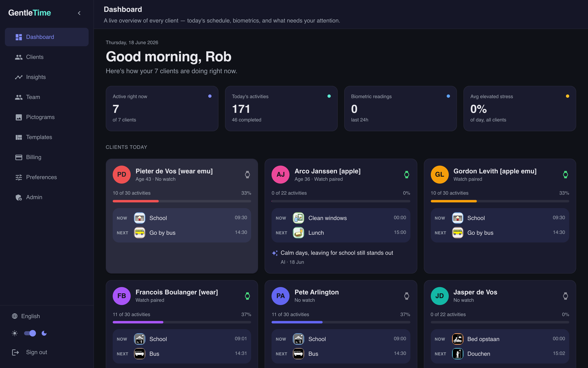Open Gordon Levith [apple emu] client name
Image resolution: width=588 pixels, height=368 pixels.
click(x=495, y=171)
